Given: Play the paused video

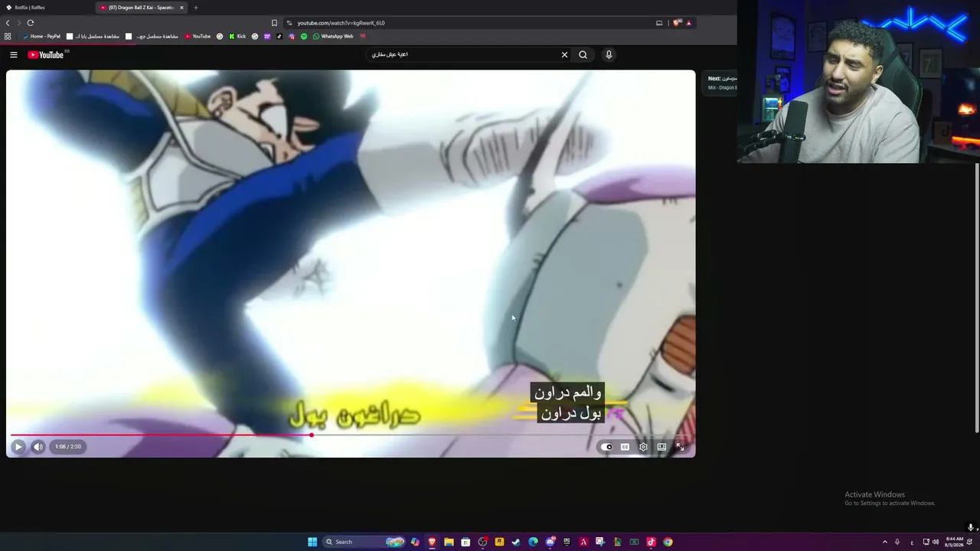Looking at the screenshot, I should pos(18,447).
